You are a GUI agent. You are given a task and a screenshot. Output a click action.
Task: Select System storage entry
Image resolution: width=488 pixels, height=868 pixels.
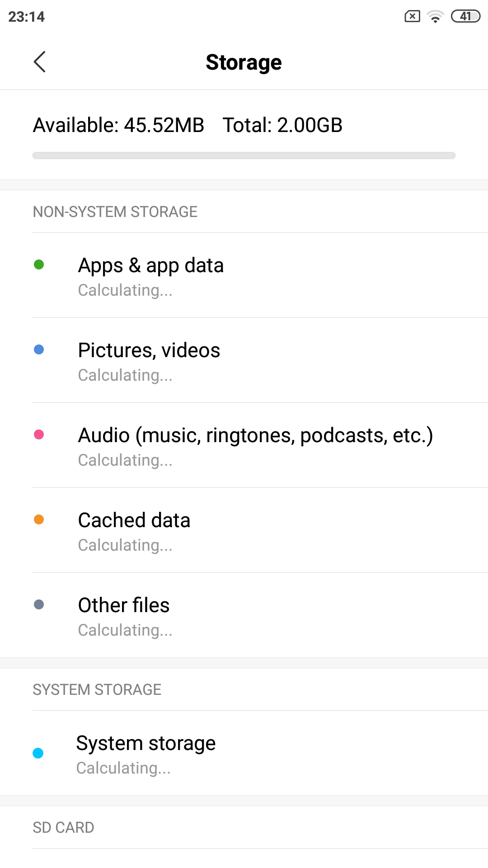(x=146, y=753)
